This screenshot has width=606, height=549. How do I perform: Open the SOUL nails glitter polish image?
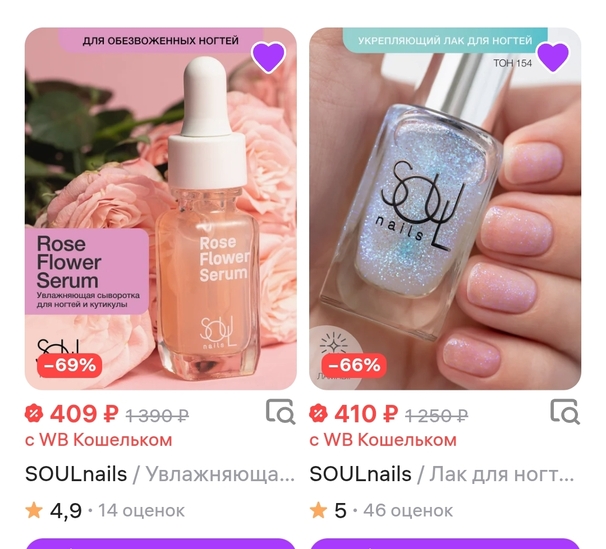(x=445, y=209)
